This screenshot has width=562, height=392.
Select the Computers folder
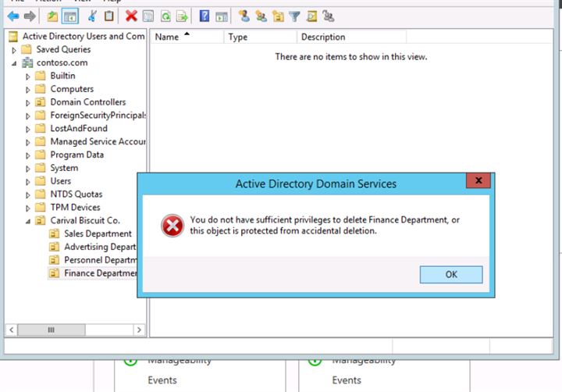(x=72, y=89)
